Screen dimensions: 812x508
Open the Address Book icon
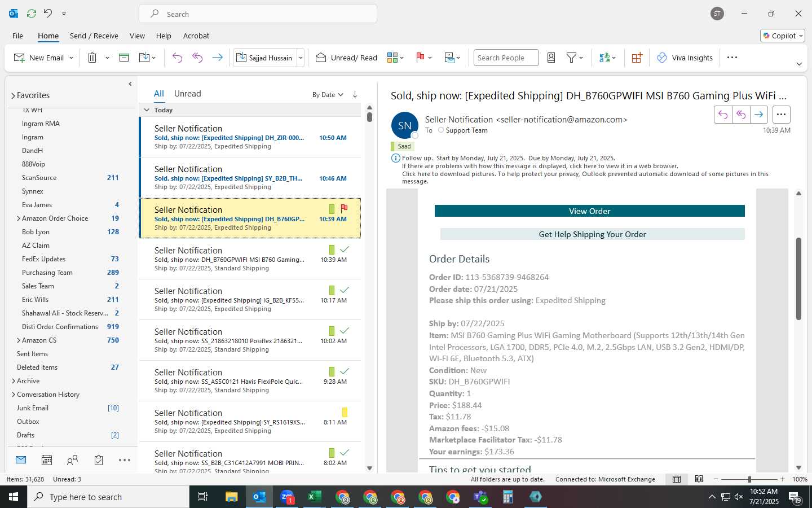tap(551, 58)
